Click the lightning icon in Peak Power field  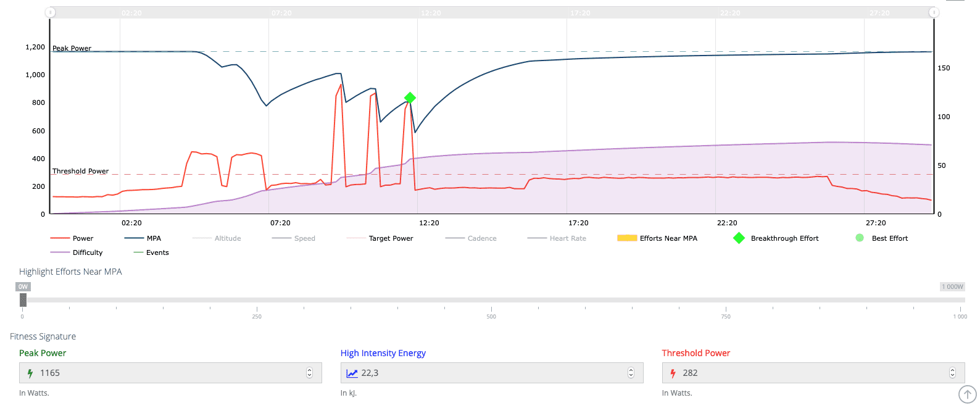(30, 373)
